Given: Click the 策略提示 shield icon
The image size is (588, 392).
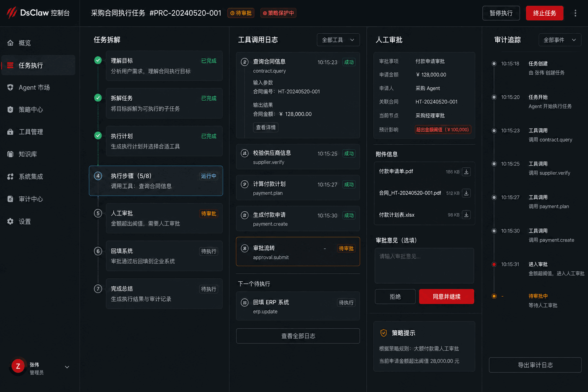Looking at the screenshot, I should pyautogui.click(x=384, y=333).
